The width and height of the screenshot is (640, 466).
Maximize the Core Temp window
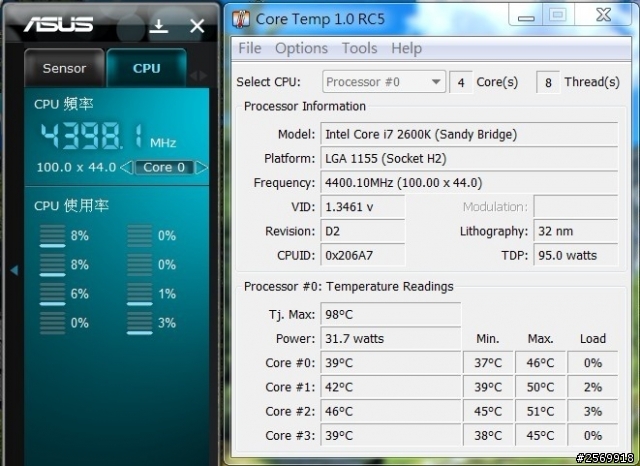point(558,16)
